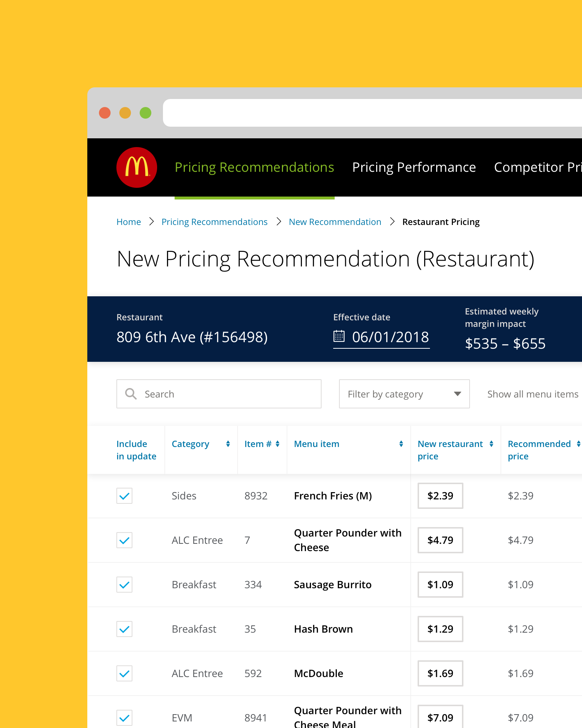Click the New restaurant price sort icon
Image resolution: width=582 pixels, height=728 pixels.
(491, 444)
